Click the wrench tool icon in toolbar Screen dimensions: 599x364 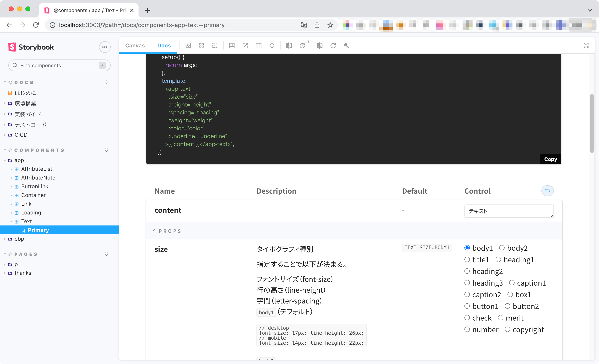click(x=346, y=46)
